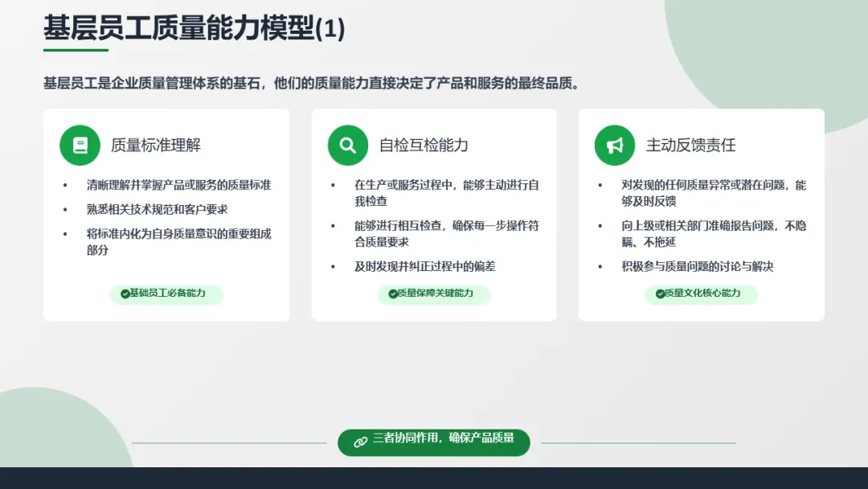Click bullet 在生产或服务过程中，能够主动进行自我检查

(x=447, y=193)
